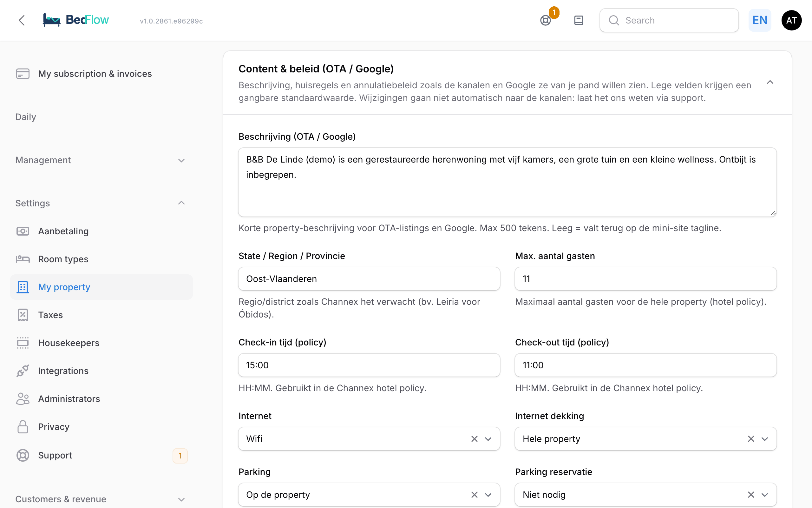This screenshot has height=508, width=812.
Task: Click the Privacy lock icon
Action: pyautogui.click(x=23, y=427)
